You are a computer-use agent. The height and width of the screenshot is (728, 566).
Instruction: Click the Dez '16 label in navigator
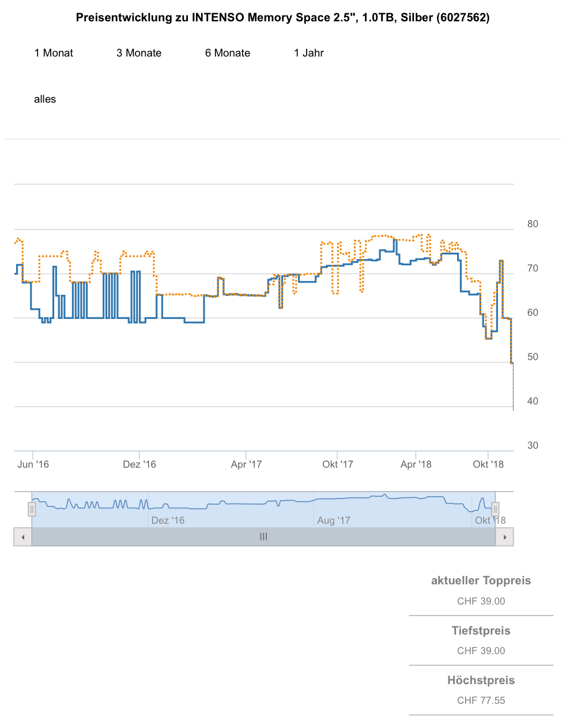pos(168,520)
